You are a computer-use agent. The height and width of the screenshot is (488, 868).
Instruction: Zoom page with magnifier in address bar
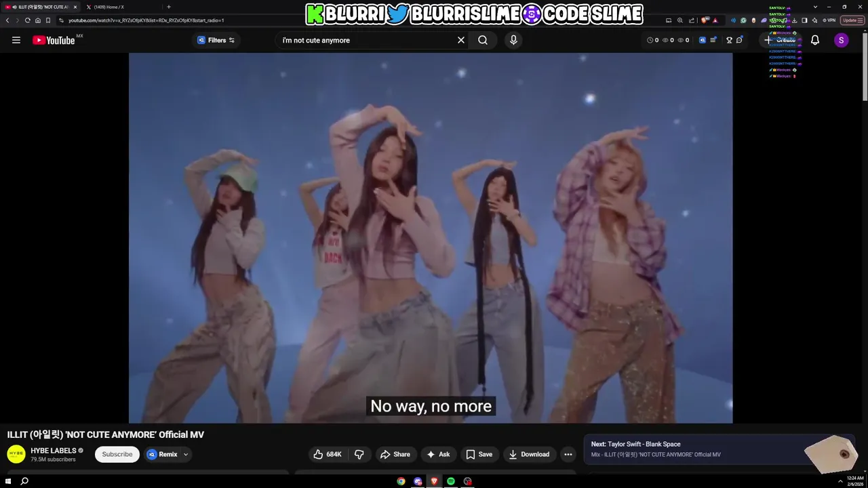(x=680, y=20)
